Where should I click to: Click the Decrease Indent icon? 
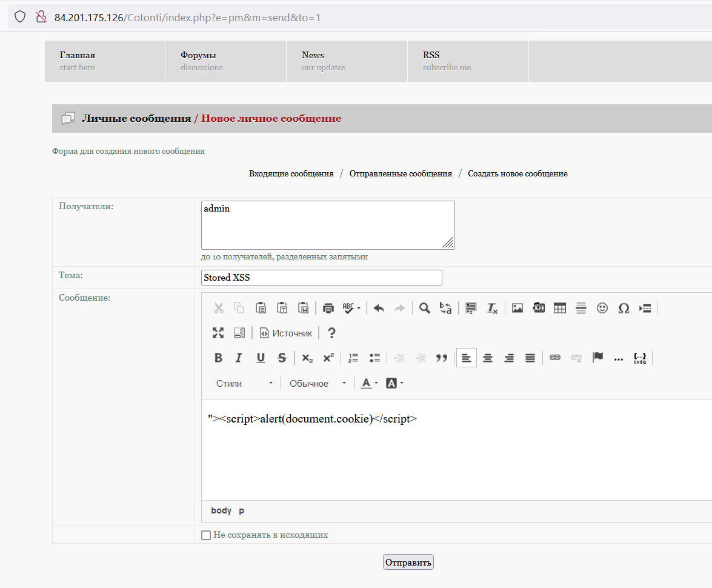point(399,358)
